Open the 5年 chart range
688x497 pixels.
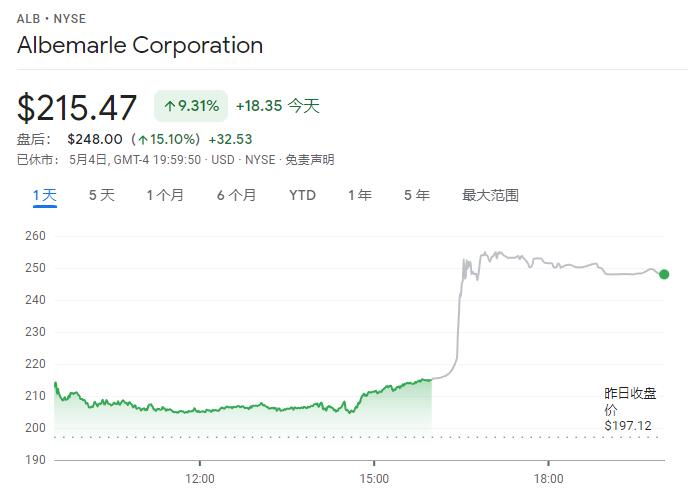point(416,195)
